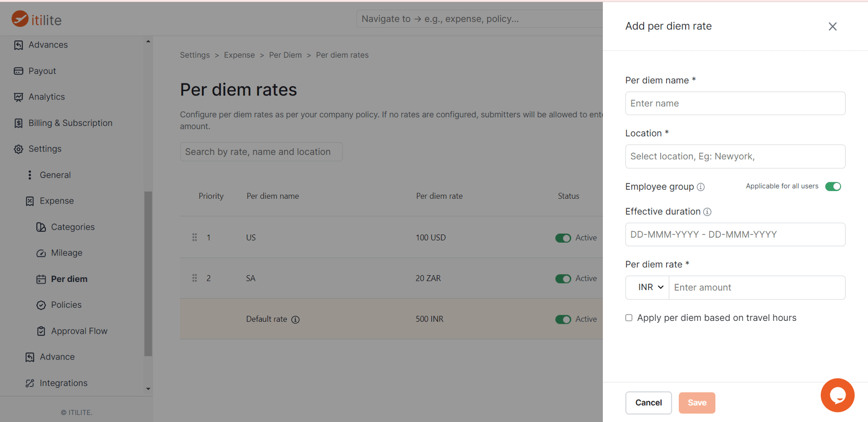868x422 pixels.
Task: Click the Approval Flow icon
Action: 41,330
